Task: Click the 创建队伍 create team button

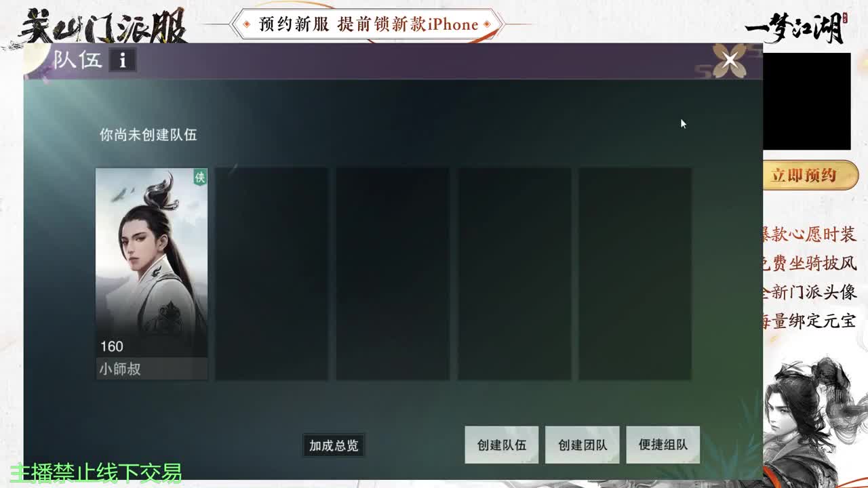Action: tap(501, 445)
